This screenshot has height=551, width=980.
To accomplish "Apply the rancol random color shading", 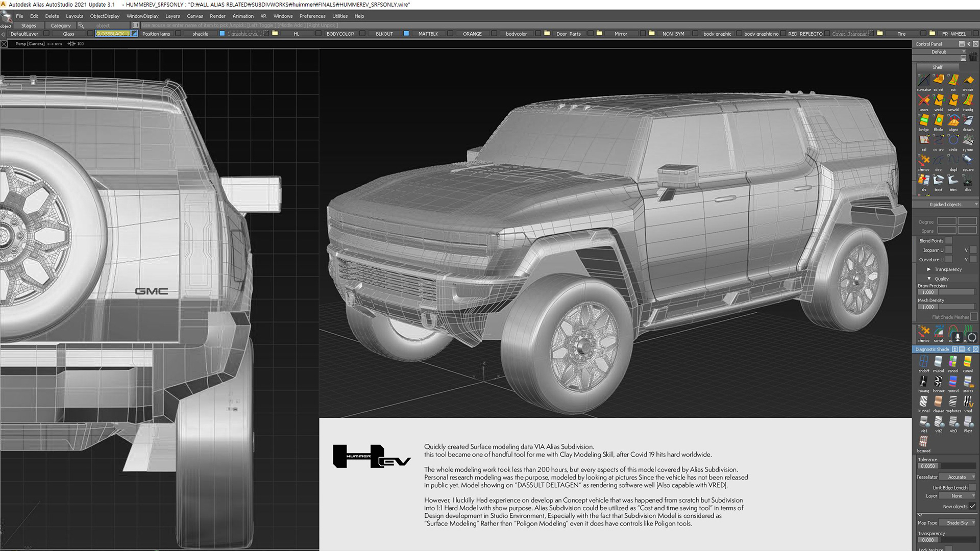I will tap(953, 362).
